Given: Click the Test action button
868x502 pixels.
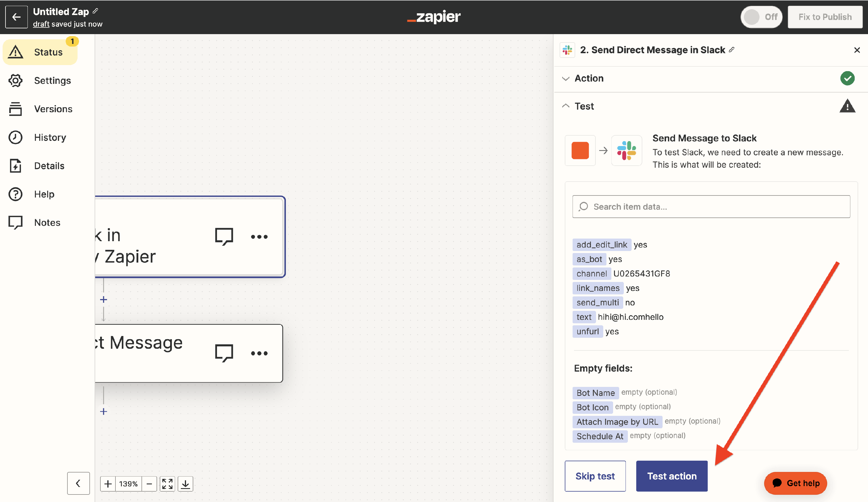Looking at the screenshot, I should coord(672,476).
